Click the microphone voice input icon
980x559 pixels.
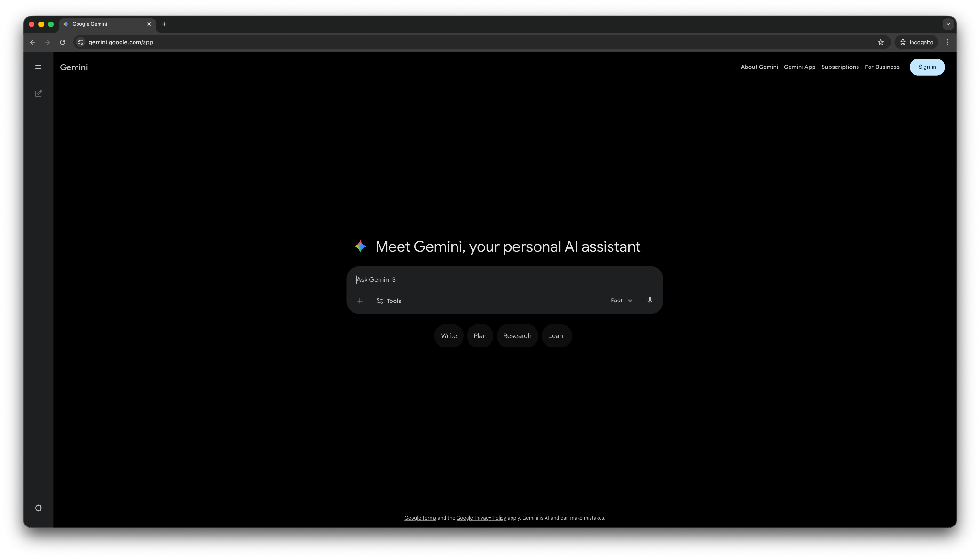(x=650, y=301)
